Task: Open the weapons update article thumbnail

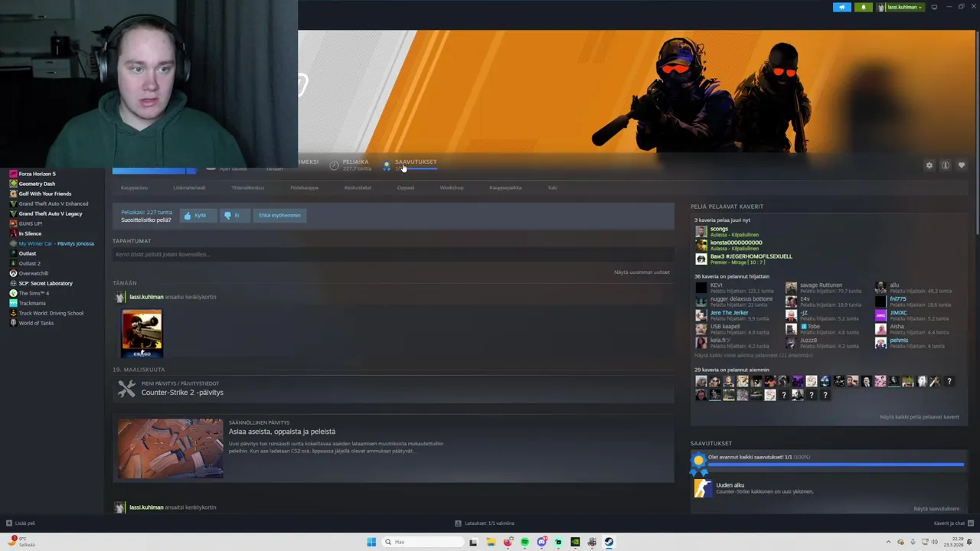Action: click(x=171, y=448)
